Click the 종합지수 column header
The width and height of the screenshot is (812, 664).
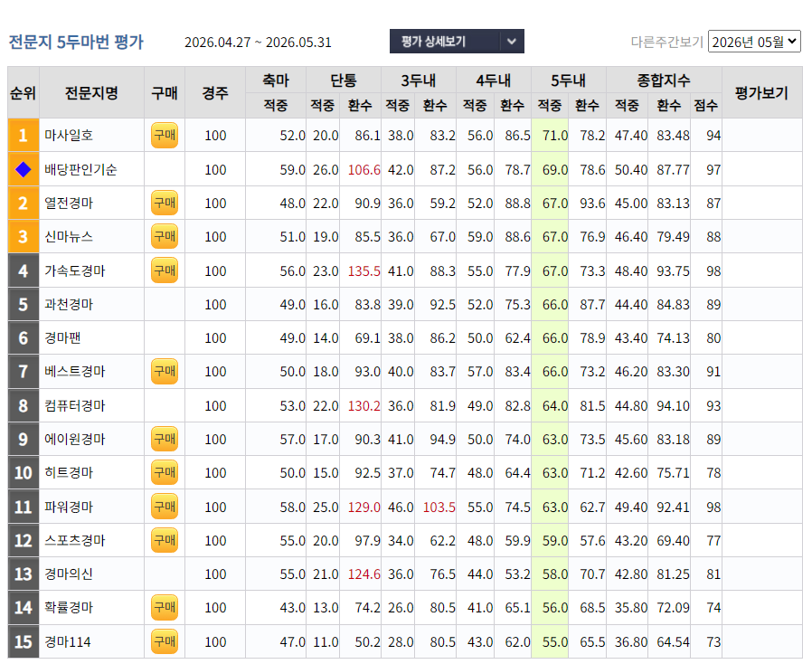click(x=664, y=81)
